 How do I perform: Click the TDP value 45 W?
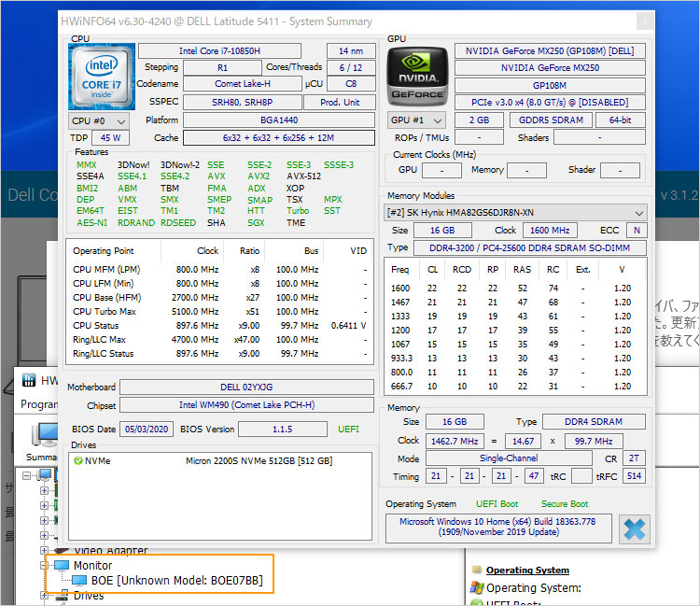110,137
